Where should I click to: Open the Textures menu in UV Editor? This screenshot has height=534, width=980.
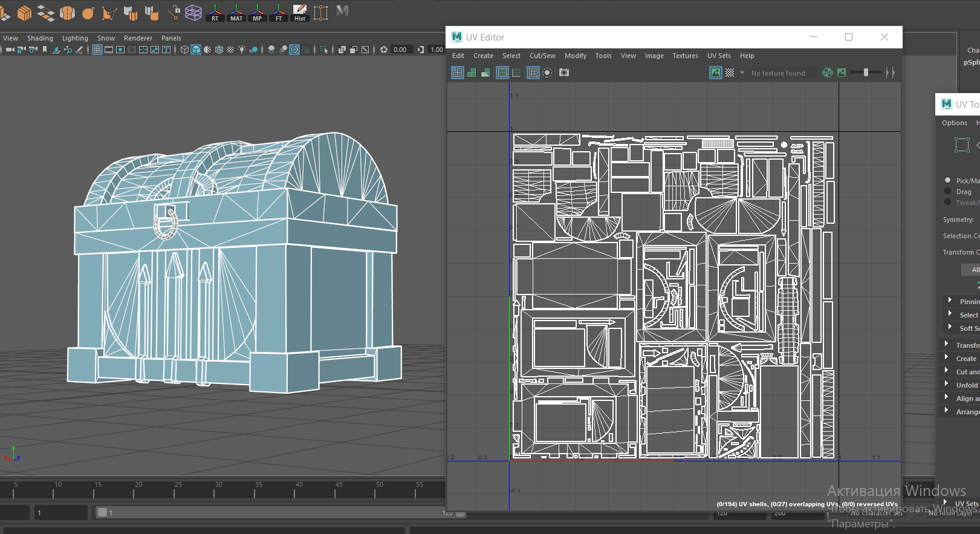pos(685,56)
